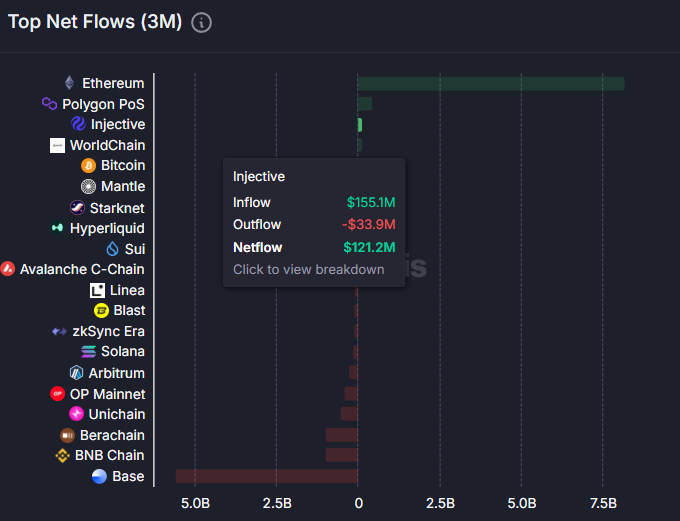Screen dimensions: 680x521
Task: Click the red OP Mainnet logo
Action: coord(57,394)
